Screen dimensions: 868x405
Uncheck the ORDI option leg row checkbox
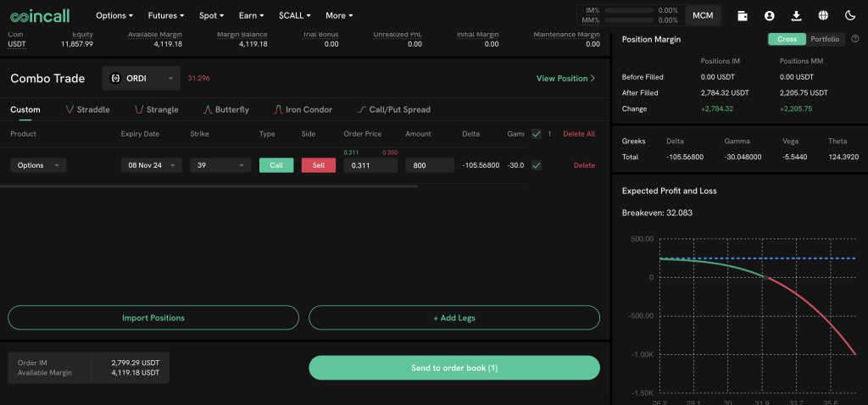click(536, 165)
